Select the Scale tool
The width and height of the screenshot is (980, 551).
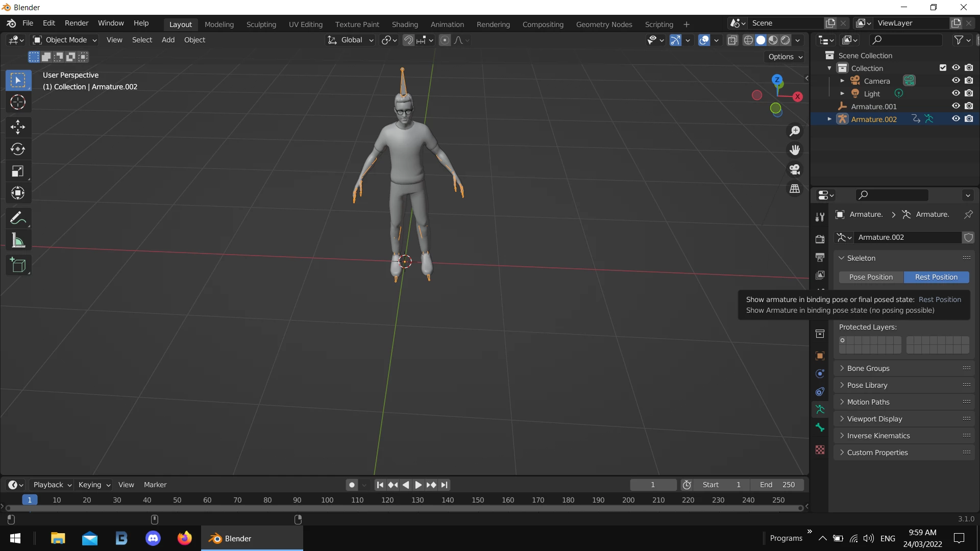[18, 171]
